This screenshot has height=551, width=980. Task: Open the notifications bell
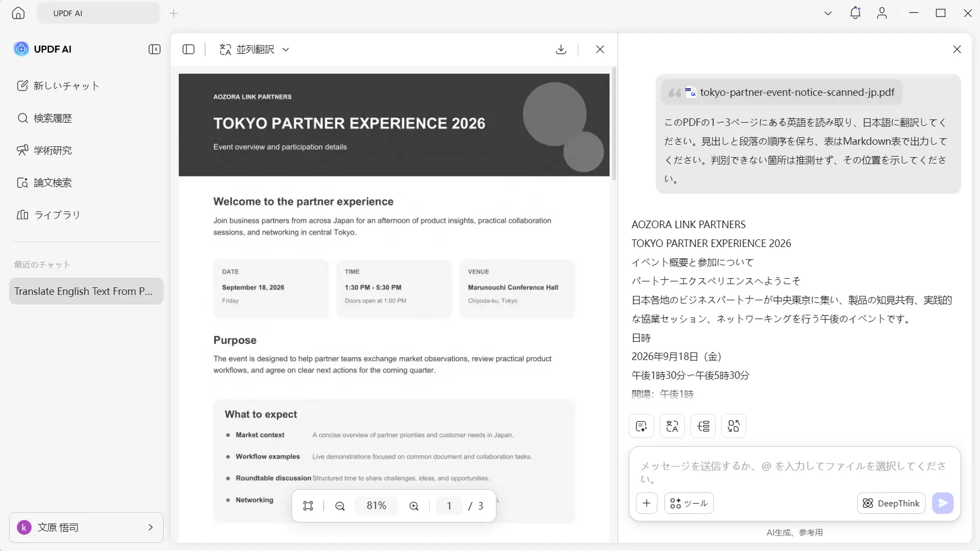click(855, 13)
